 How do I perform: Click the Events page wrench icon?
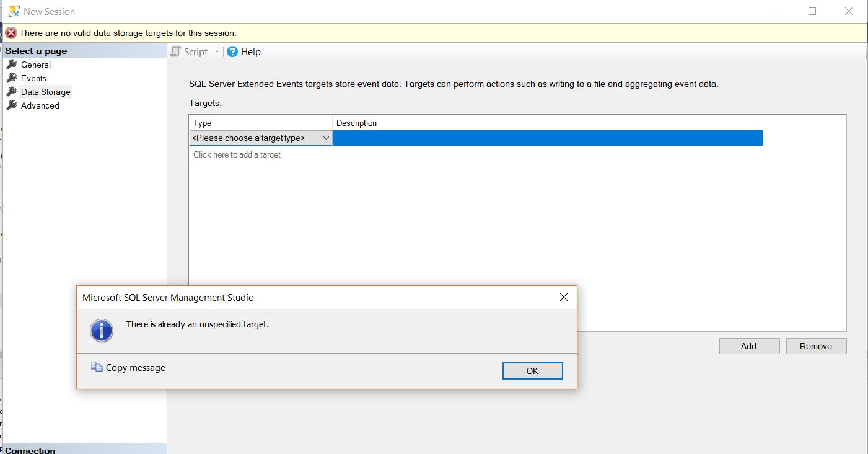click(11, 78)
